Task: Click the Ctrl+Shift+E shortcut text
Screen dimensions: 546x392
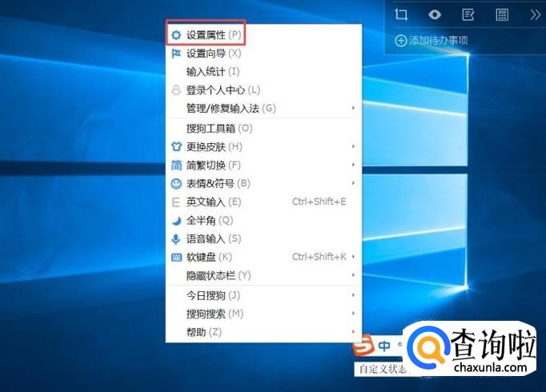Action: click(x=319, y=202)
